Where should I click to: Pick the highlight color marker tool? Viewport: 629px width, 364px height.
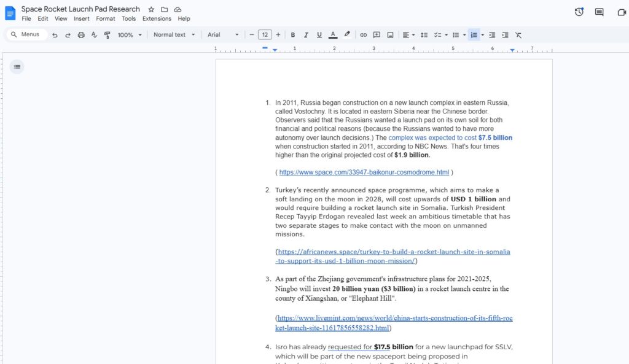(x=347, y=34)
